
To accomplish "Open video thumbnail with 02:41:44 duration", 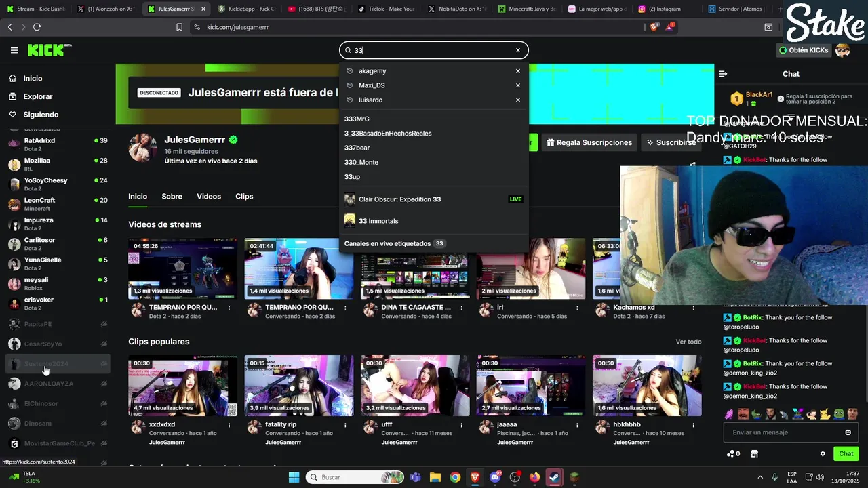I will [299, 268].
